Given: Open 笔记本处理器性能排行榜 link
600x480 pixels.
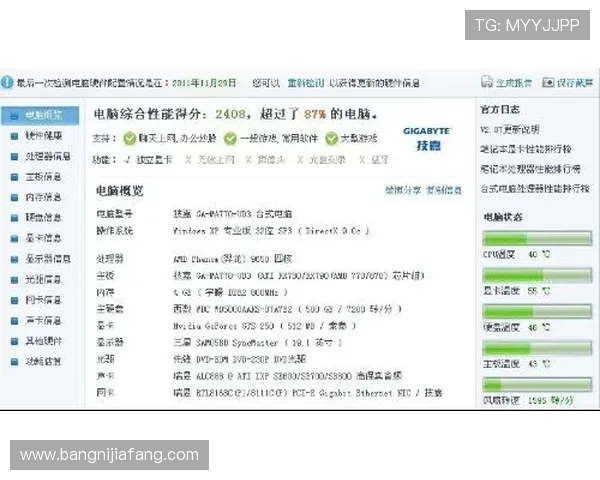Looking at the screenshot, I should tap(531, 169).
